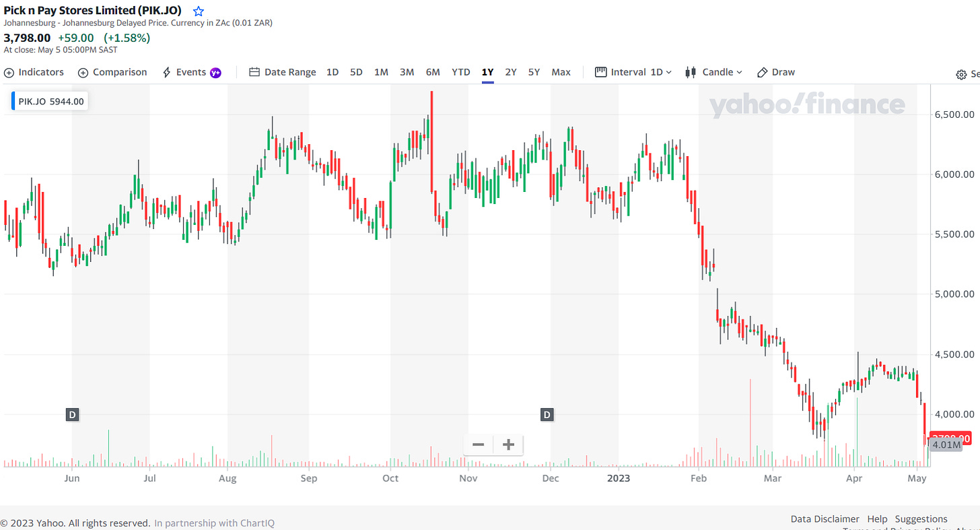Click the 6,500.00 axis label
980x530 pixels.
[953, 114]
